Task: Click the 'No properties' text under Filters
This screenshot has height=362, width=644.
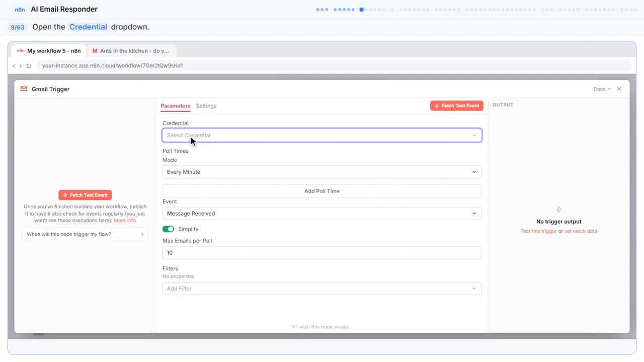Action: pos(178,277)
